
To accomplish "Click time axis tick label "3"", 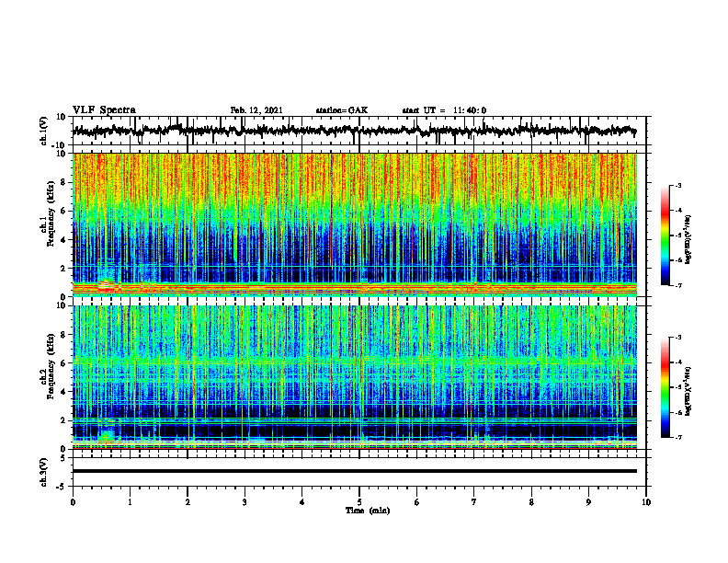I will tap(245, 502).
